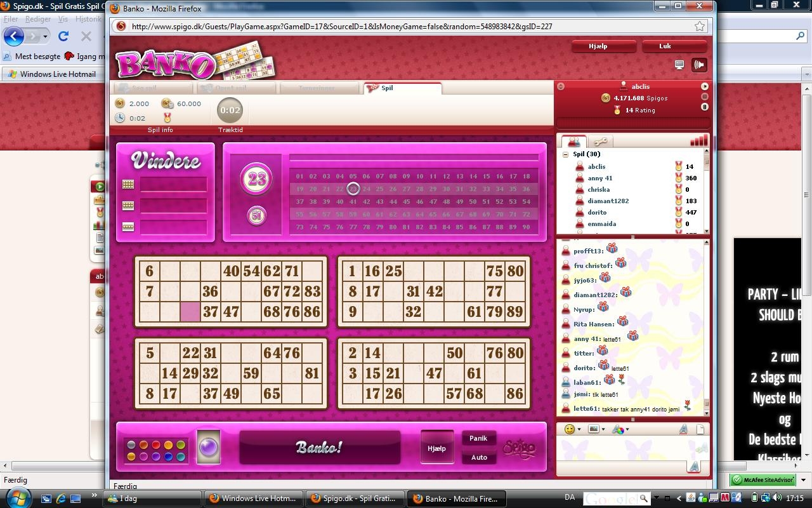The height and width of the screenshot is (508, 812).
Task: Toggle the sound speaker icon
Action: coord(698,65)
